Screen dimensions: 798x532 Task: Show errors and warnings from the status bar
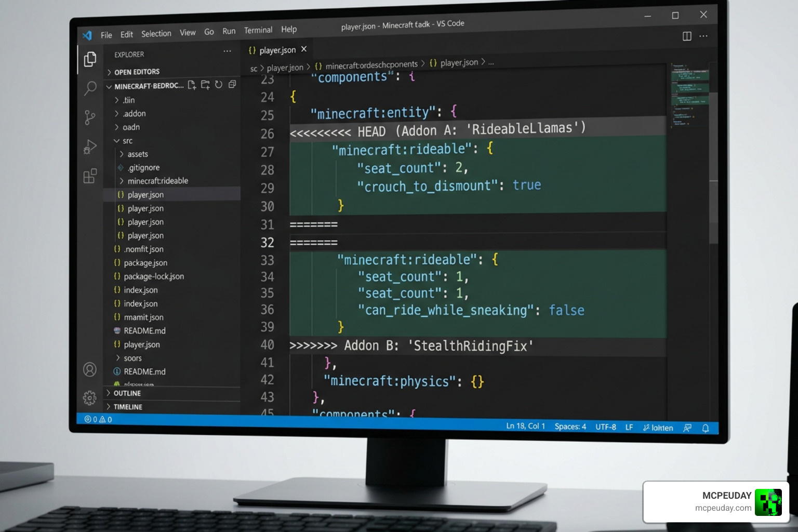tap(98, 419)
